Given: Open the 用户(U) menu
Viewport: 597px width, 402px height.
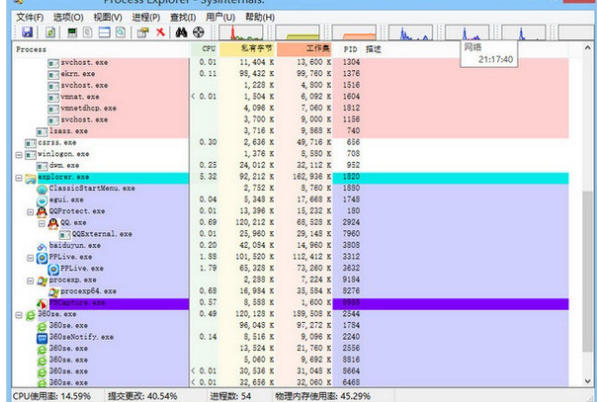Looking at the screenshot, I should [x=220, y=17].
